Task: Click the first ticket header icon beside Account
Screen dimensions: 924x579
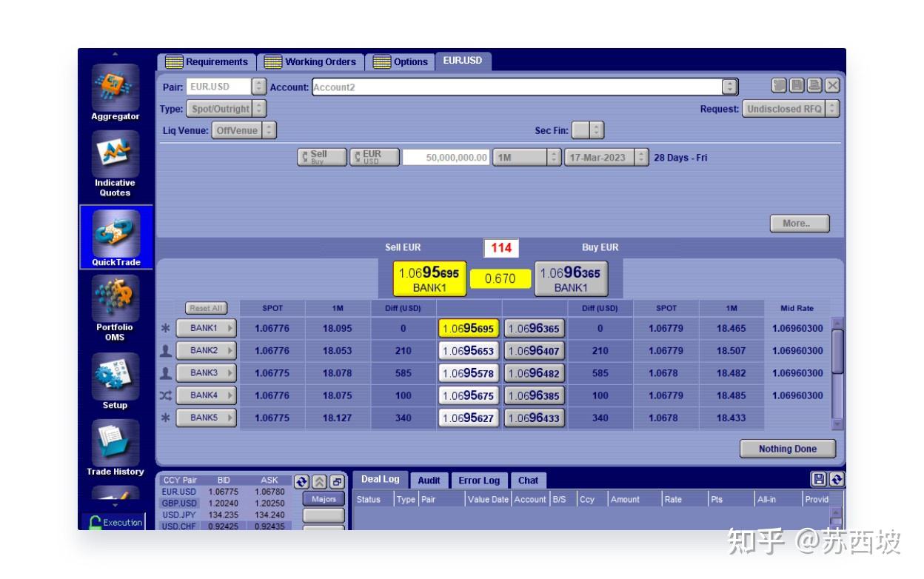Action: tap(780, 86)
